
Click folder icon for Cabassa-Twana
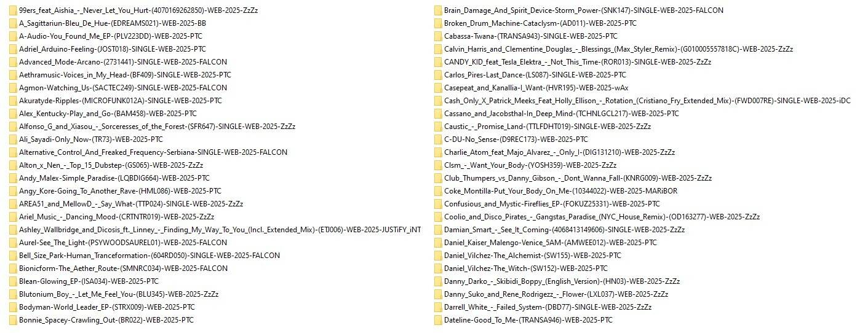[438, 36]
